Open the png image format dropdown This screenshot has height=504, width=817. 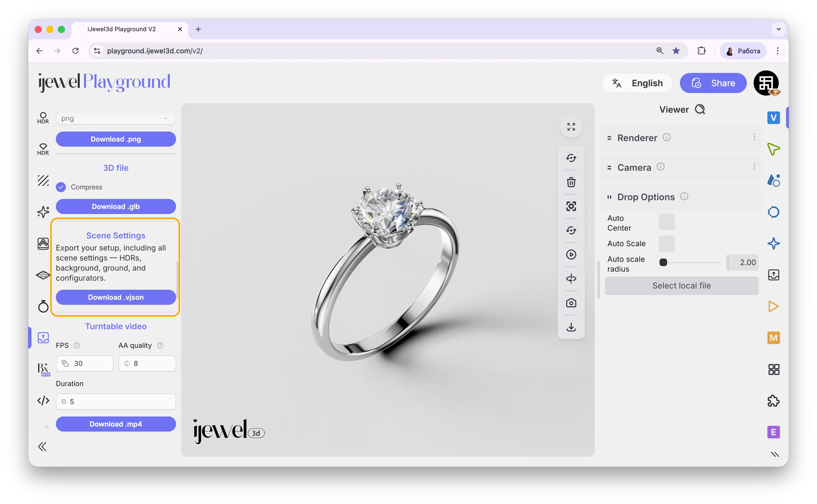[116, 118]
